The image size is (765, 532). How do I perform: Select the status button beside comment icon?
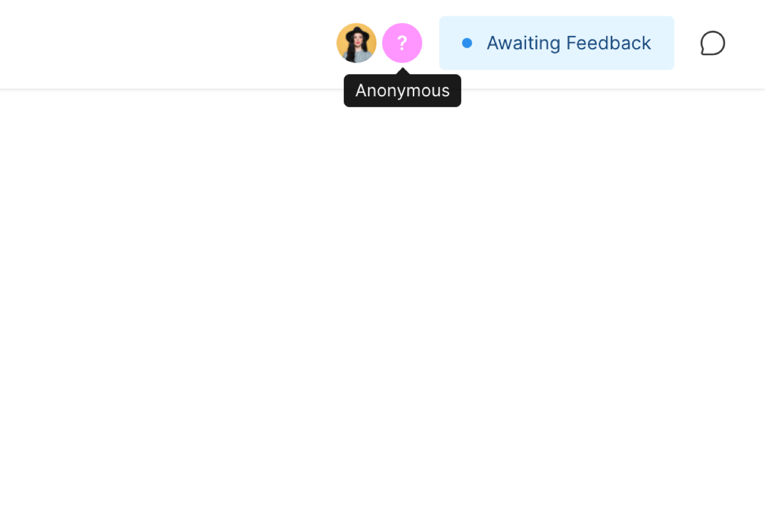557,43
